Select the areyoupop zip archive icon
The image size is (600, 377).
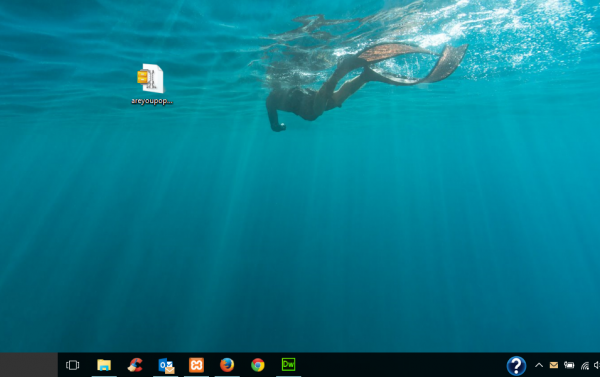[x=151, y=78]
